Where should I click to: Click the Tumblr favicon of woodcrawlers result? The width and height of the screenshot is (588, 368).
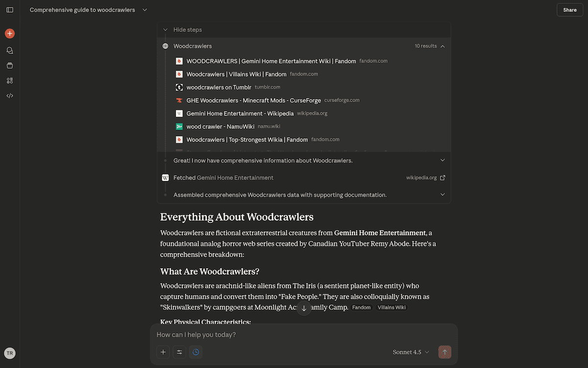179,87
